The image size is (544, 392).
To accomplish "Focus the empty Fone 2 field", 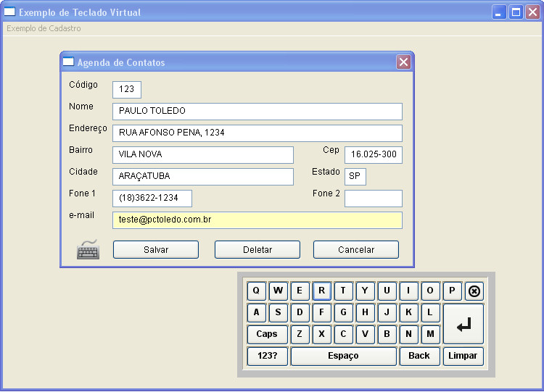I will click(x=373, y=199).
